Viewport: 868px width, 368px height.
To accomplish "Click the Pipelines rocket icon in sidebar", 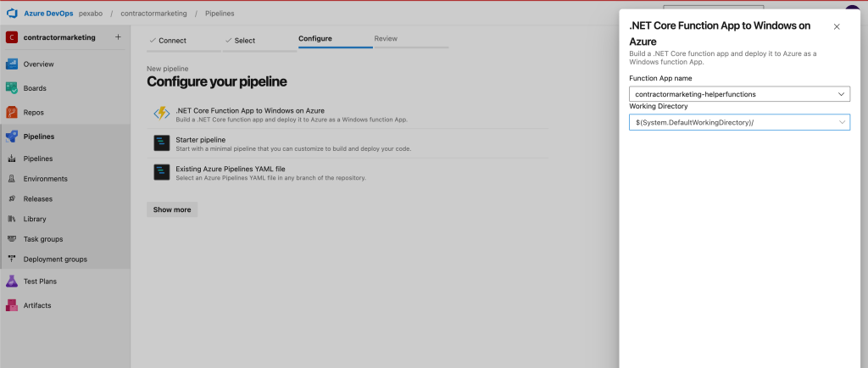I will (x=12, y=137).
